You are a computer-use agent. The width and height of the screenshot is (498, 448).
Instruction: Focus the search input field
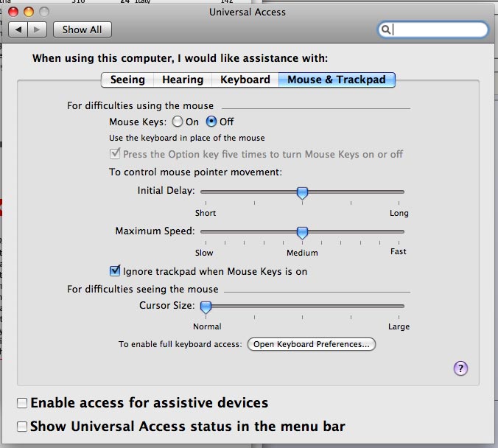point(433,29)
